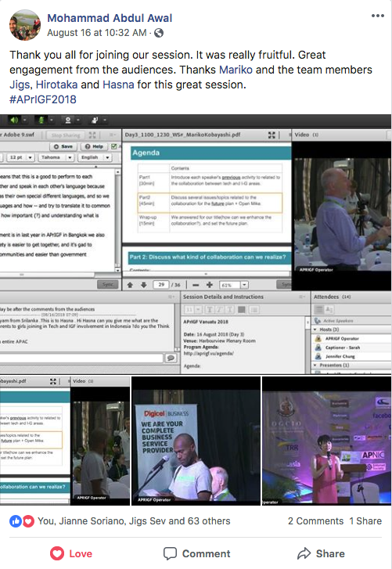Open the post options three-dots menu
Viewport: 392px width, 569px height.
[x=377, y=16]
